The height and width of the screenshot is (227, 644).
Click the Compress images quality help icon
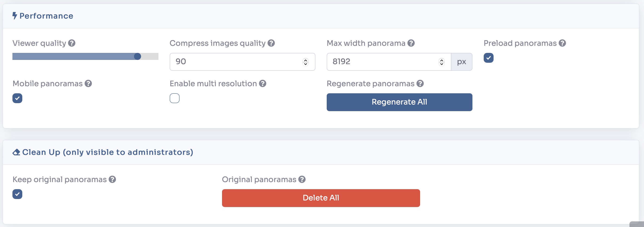click(x=271, y=43)
